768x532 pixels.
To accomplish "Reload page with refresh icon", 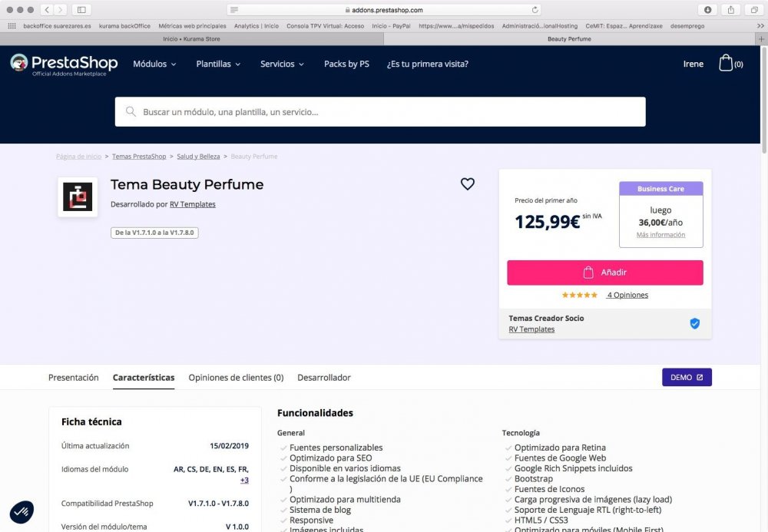I will point(535,10).
